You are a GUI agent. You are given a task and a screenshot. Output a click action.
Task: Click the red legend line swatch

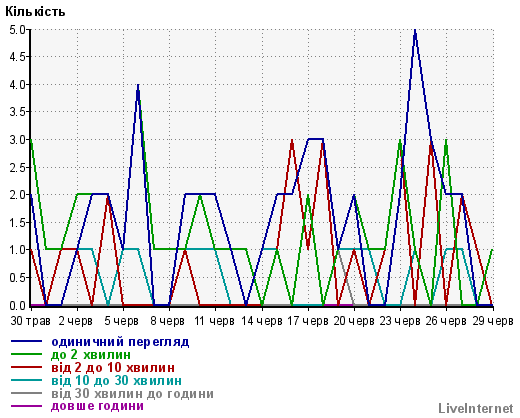coord(27,367)
